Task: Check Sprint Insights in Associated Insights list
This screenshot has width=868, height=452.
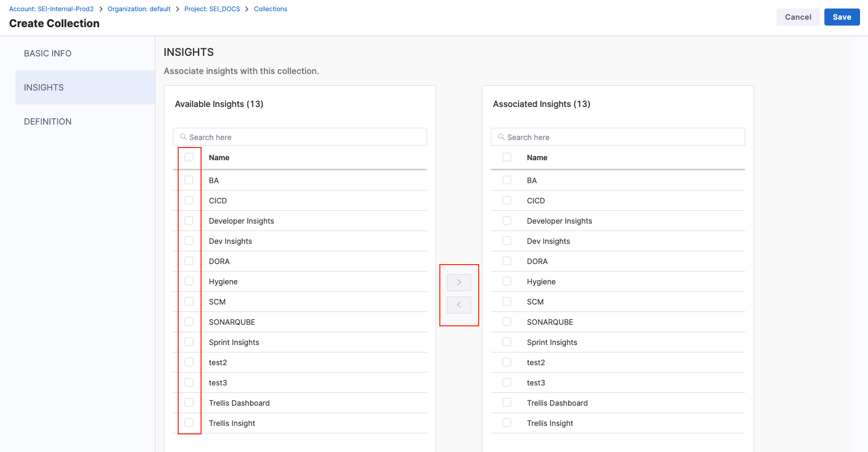Action: tap(507, 342)
